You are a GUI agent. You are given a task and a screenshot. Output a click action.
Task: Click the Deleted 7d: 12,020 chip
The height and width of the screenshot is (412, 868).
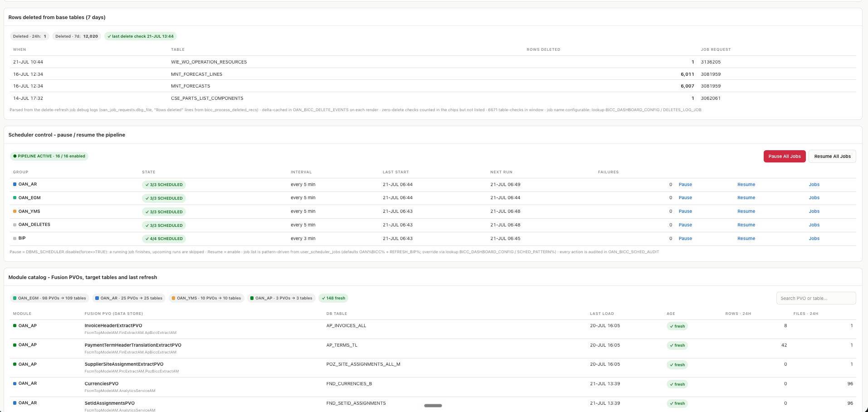tap(77, 36)
